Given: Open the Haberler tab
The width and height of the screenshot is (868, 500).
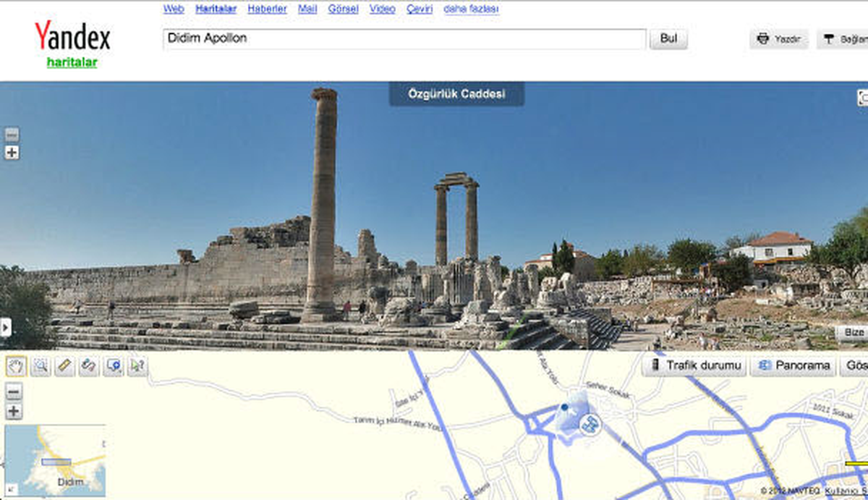Looking at the screenshot, I should coord(267,9).
